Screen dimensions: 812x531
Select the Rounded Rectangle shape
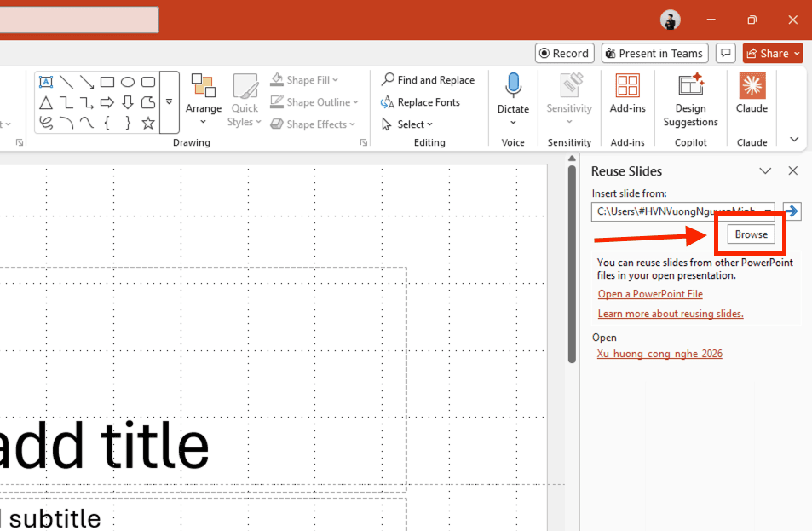coord(148,82)
